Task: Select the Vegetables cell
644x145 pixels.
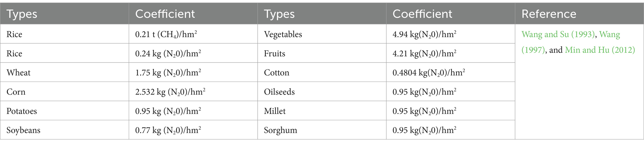Action: (322, 34)
